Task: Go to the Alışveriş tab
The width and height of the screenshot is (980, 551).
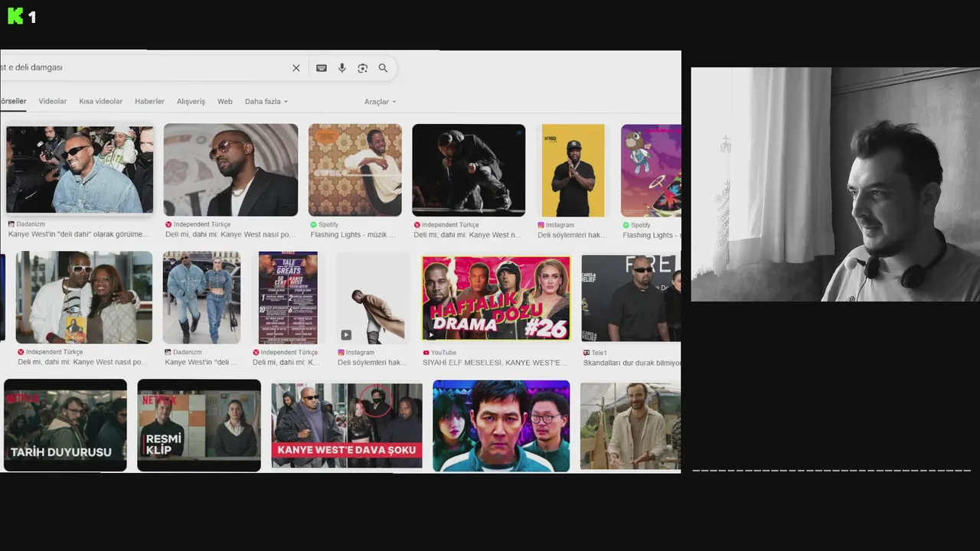Action: point(191,101)
